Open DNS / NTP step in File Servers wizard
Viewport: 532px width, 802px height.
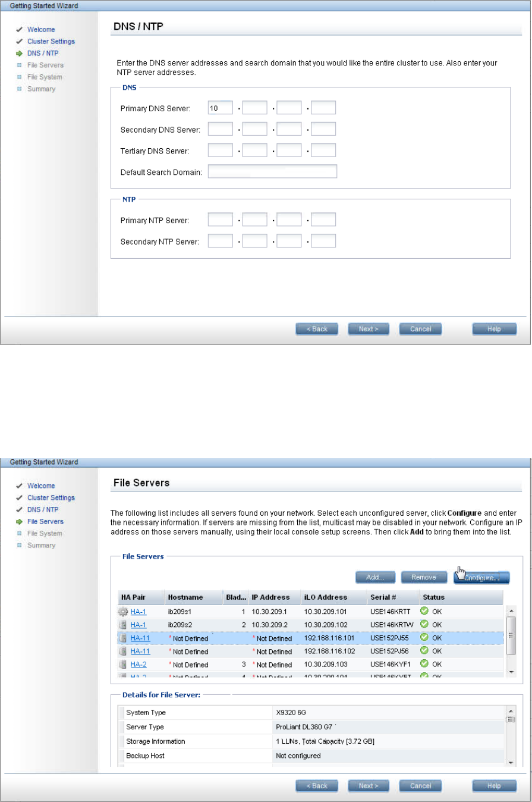click(x=43, y=509)
